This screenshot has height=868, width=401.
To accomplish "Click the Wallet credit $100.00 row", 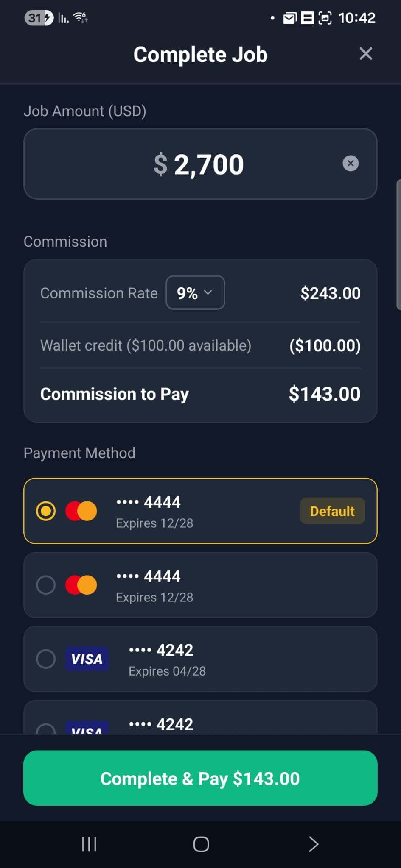I will click(200, 345).
